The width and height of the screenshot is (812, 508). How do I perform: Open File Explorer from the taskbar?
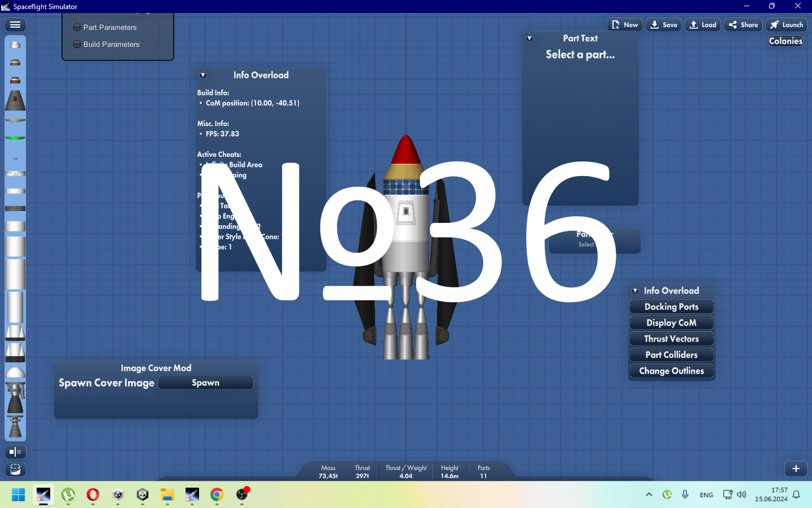[x=167, y=495]
